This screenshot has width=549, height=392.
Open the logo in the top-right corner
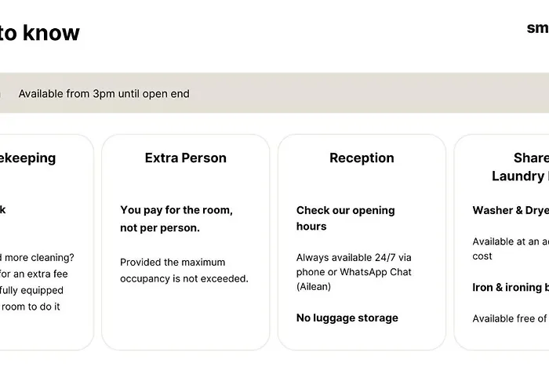pos(537,28)
